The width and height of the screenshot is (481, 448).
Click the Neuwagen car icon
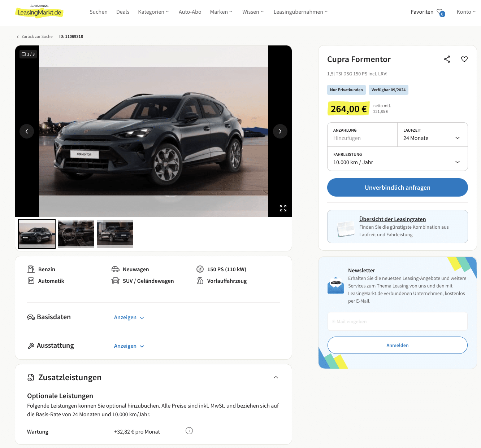coord(116,269)
